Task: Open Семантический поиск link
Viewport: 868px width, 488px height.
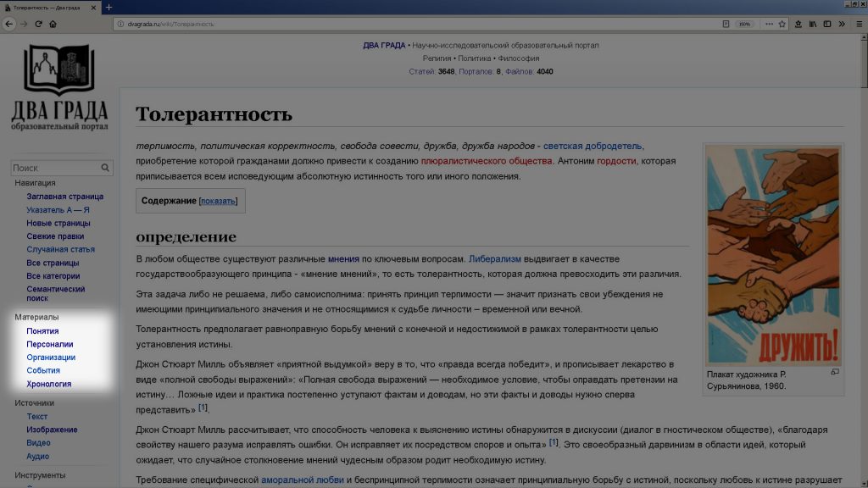Action: [55, 293]
